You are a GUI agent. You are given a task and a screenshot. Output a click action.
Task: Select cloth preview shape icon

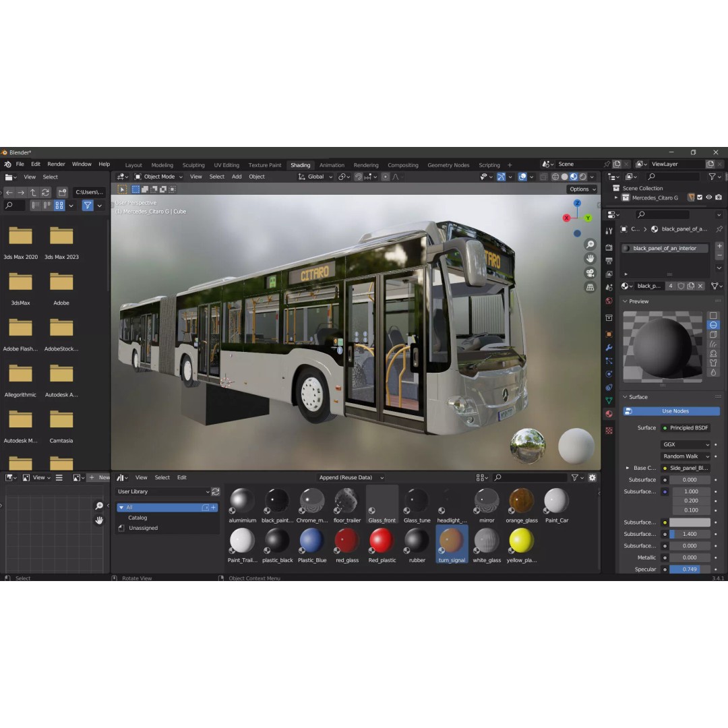point(713,363)
